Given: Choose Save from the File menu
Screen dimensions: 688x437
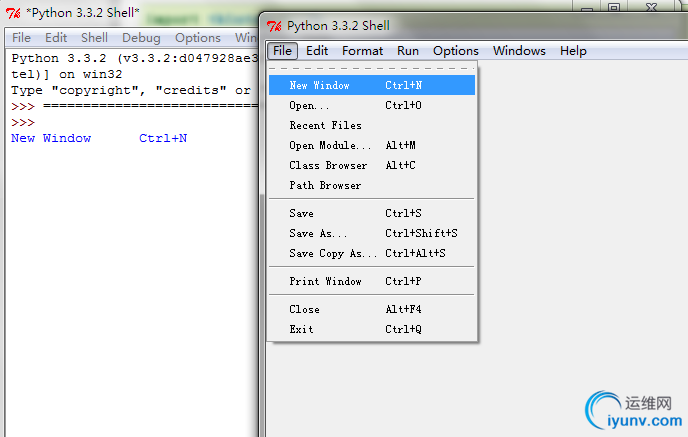Looking at the screenshot, I should (x=372, y=213).
